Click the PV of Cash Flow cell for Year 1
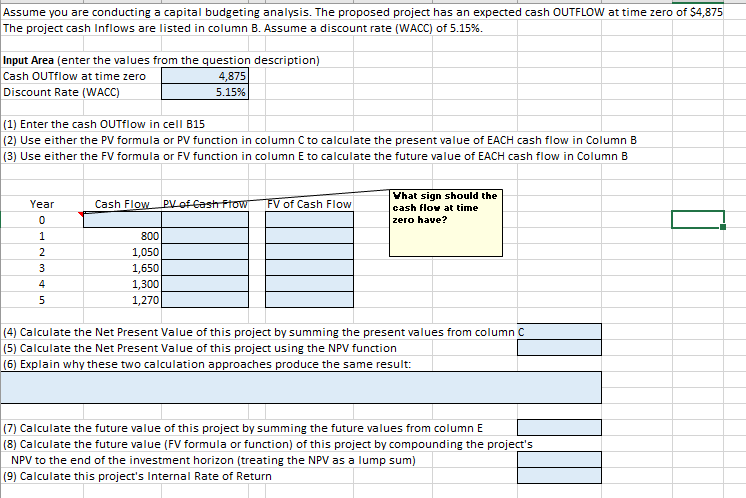 (205, 236)
